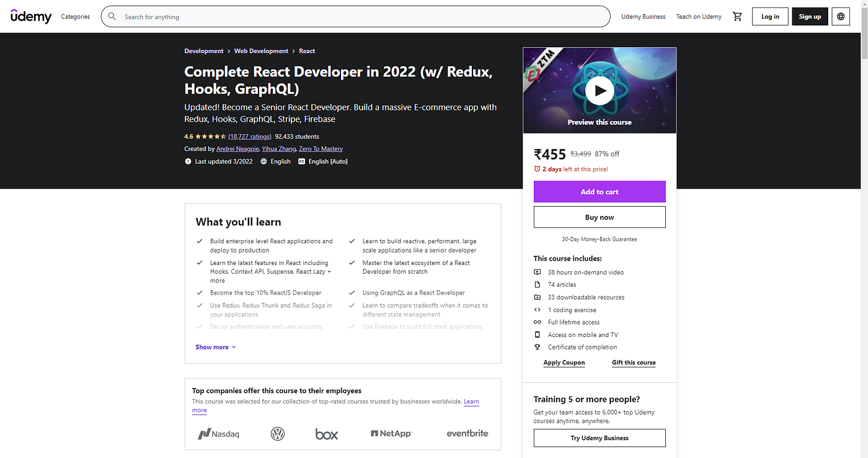Click the alarm clock price icon
This screenshot has height=458, width=868.
click(x=537, y=169)
